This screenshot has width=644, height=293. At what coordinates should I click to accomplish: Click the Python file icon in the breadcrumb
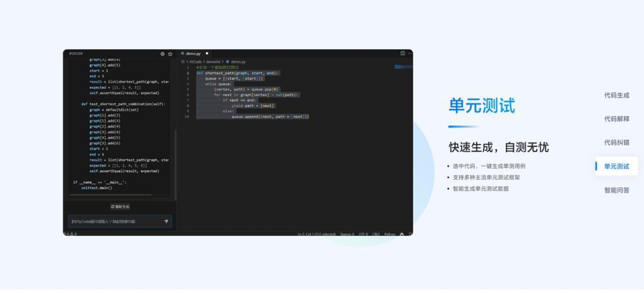pos(228,62)
